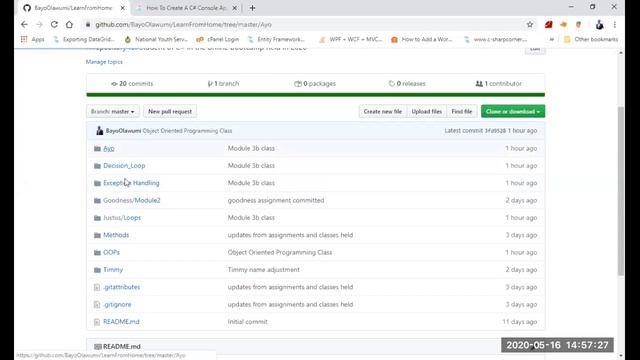The image size is (640, 360).
Task: Open the Entity Framework bookmark
Action: tap(276, 39)
